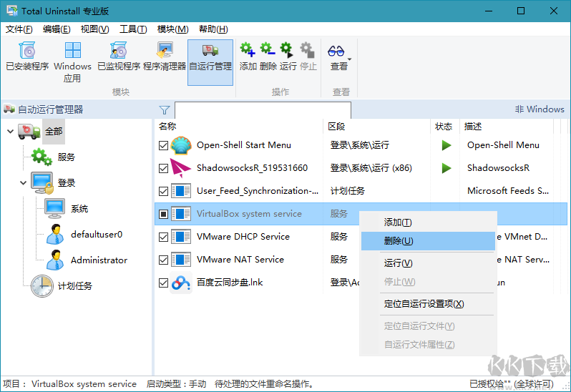Click the running status arrow for ShadowsocksR

446,168
